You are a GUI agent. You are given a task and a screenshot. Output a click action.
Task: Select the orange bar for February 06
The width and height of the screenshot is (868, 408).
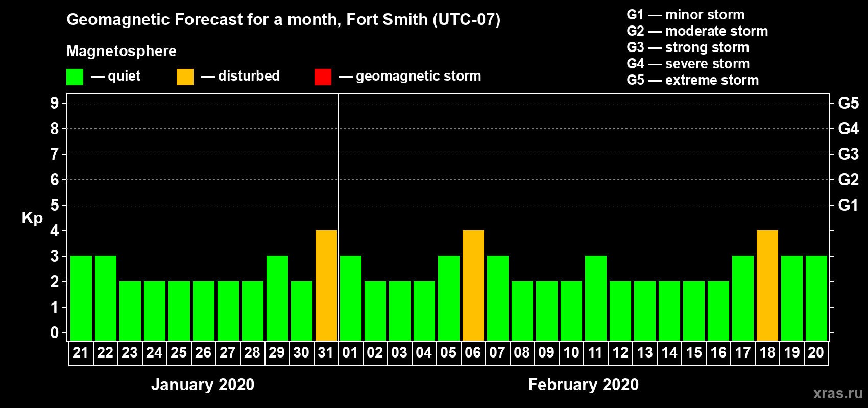473,285
